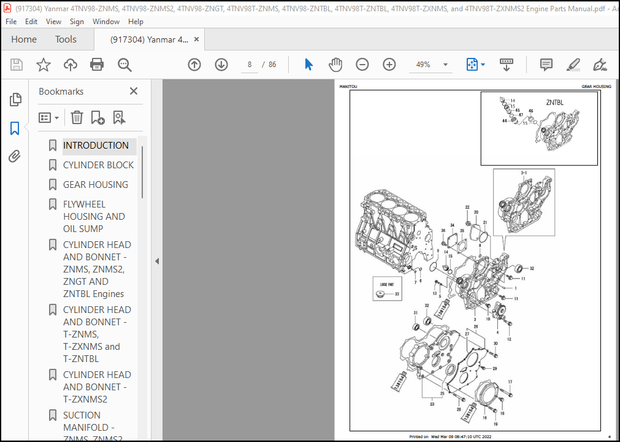Image resolution: width=620 pixels, height=442 pixels.
Task: Delete selected bookmark with trash icon
Action: (77, 117)
